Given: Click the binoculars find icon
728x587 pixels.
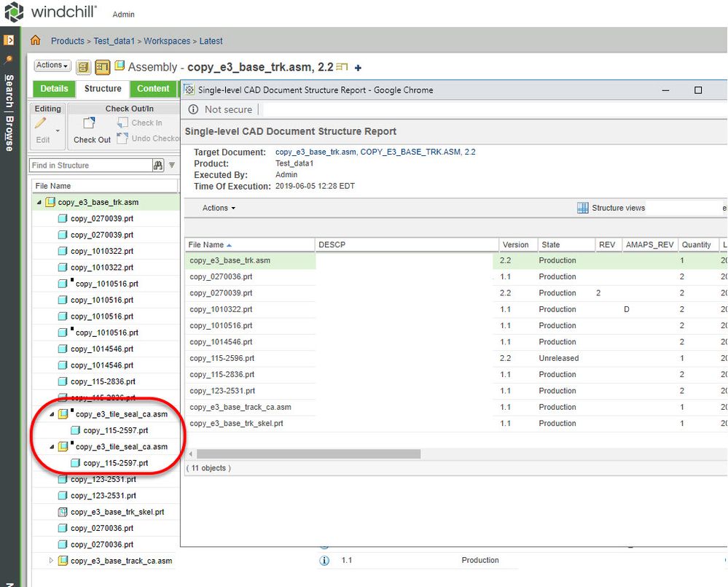Looking at the screenshot, I should pyautogui.click(x=158, y=166).
